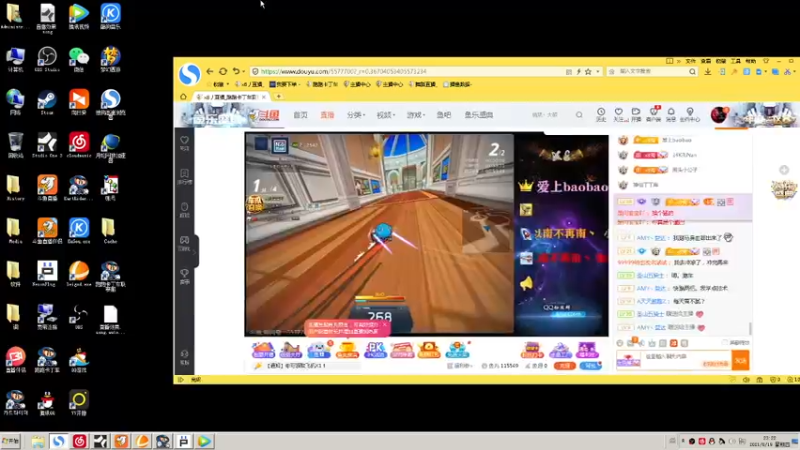Click the scissors screenshot tool icon
800x450 pixels.
(787, 71)
